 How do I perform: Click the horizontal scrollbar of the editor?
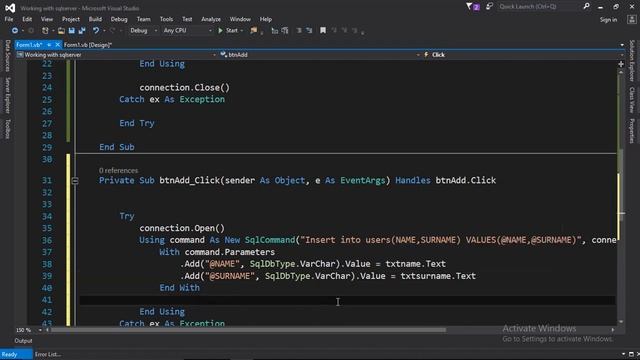pos(248,330)
